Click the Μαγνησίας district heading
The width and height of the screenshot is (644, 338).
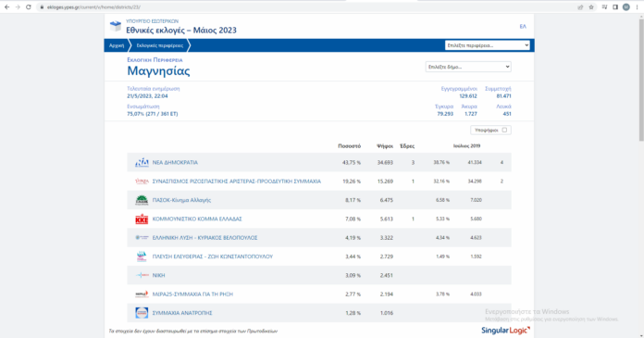point(158,70)
